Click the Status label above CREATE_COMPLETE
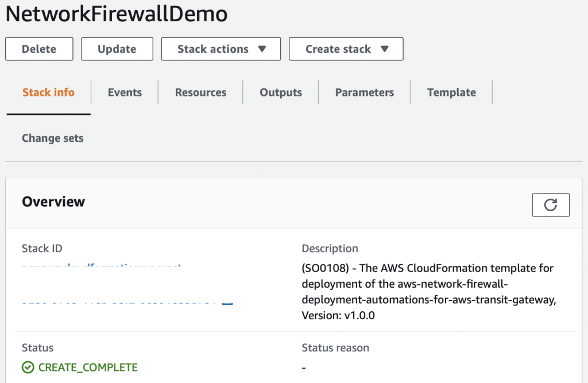This screenshot has width=588, height=383. pos(37,348)
